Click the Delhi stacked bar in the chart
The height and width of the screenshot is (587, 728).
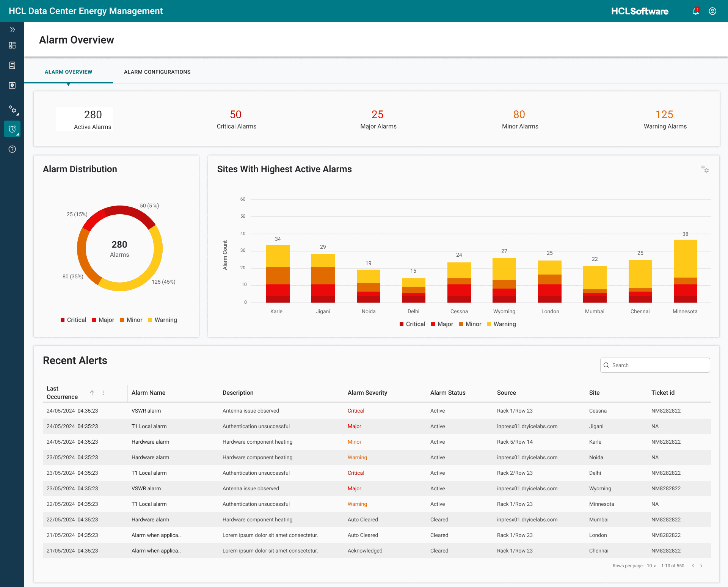point(414,290)
